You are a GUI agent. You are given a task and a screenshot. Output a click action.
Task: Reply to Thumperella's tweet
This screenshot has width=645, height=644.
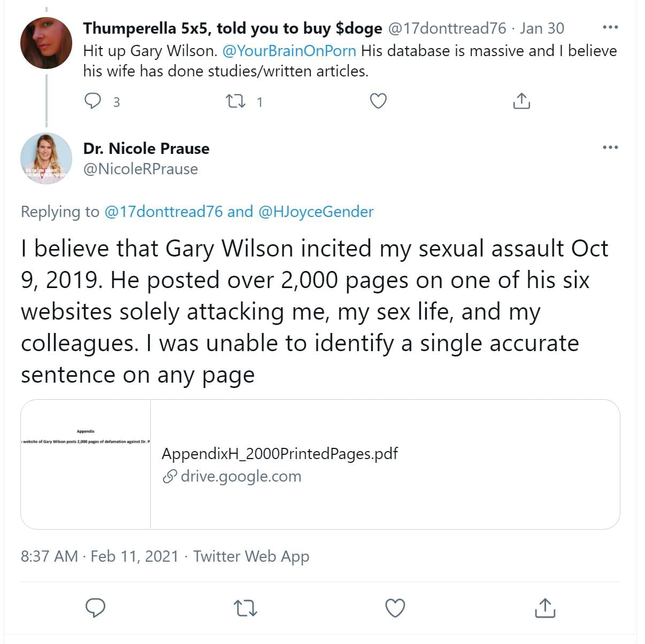pyautogui.click(x=93, y=100)
